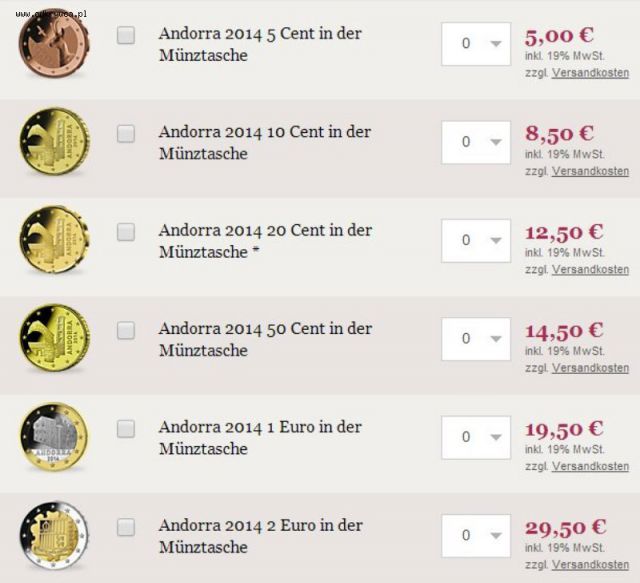Image resolution: width=640 pixels, height=583 pixels.
Task: Open quantity selector for 2 Euro coin
Action: (x=476, y=536)
